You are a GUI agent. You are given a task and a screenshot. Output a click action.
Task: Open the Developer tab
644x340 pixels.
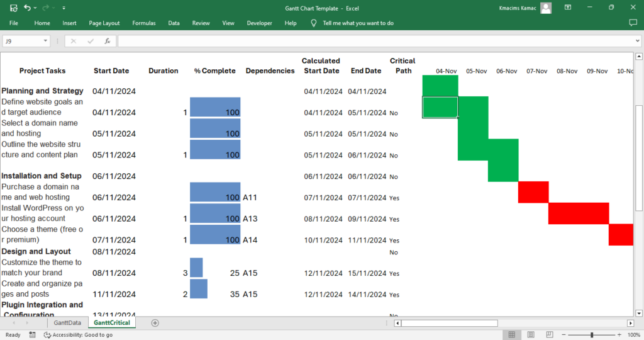(259, 23)
